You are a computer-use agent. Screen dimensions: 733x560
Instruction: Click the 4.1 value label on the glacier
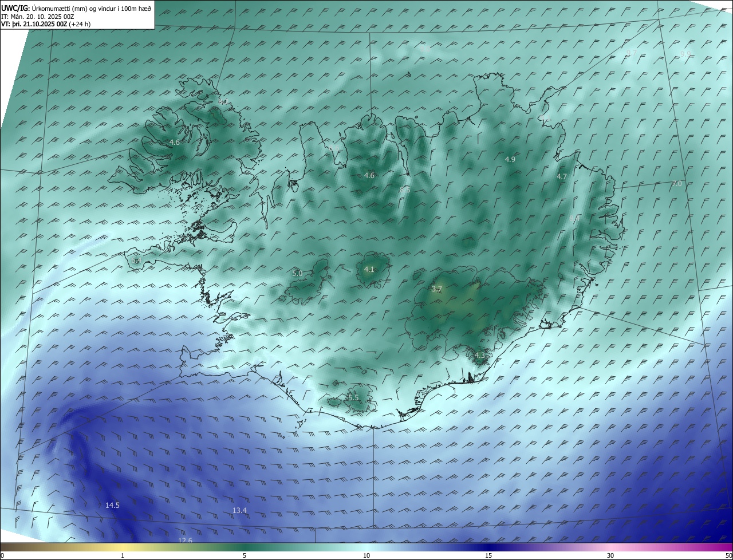click(x=369, y=269)
